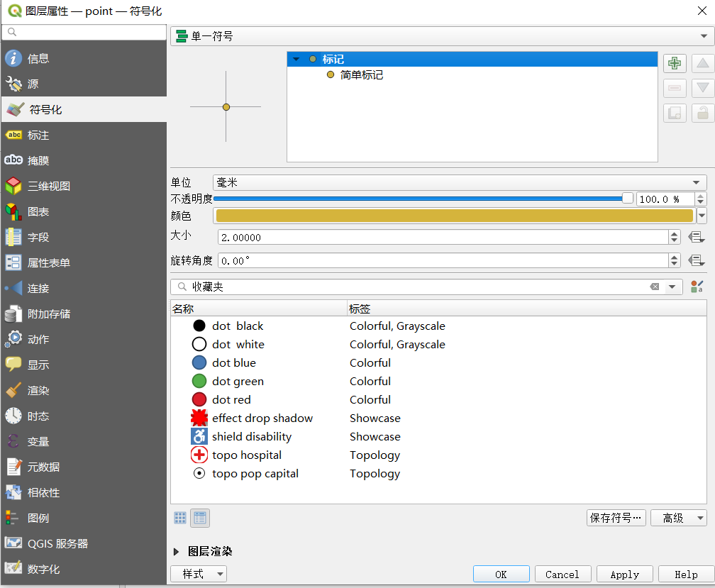Click the Apply button
Screen dimensions: 715x588
pyautogui.click(x=624, y=574)
